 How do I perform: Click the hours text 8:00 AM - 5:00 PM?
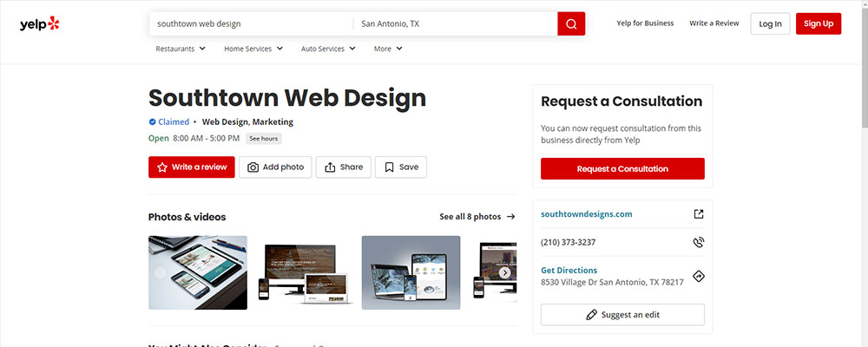(206, 138)
